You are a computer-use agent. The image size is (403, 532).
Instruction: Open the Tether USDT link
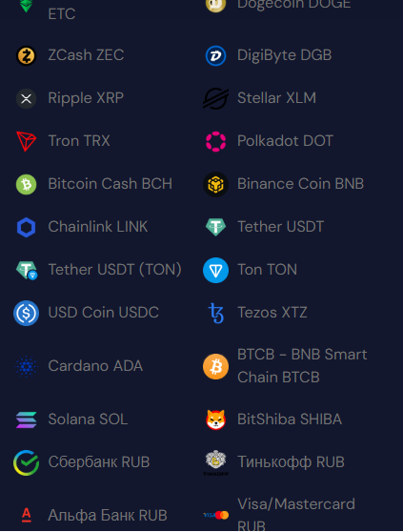[x=265, y=227]
